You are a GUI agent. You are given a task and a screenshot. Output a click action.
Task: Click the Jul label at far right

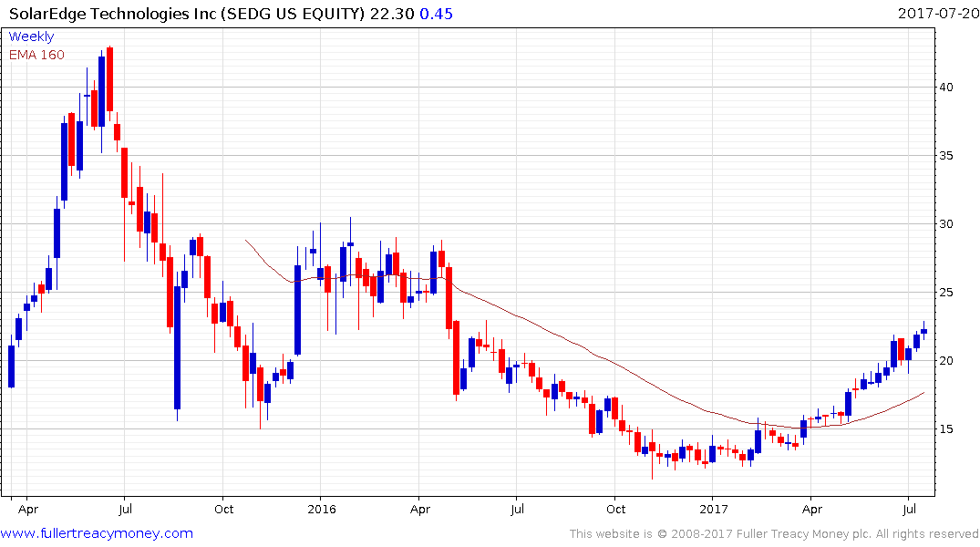[910, 509]
